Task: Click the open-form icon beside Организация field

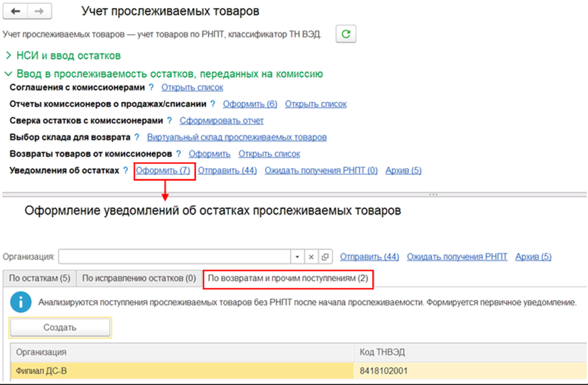Action: [x=325, y=257]
